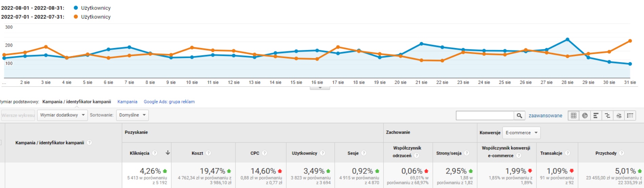
Task: Click the Zachowanie group header
Action: click(398, 132)
